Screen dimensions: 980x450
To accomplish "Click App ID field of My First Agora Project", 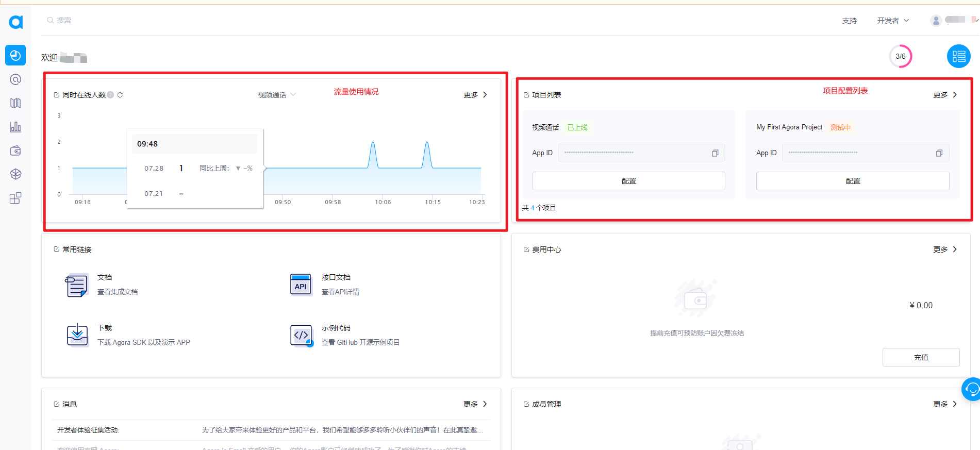I will tap(865, 153).
